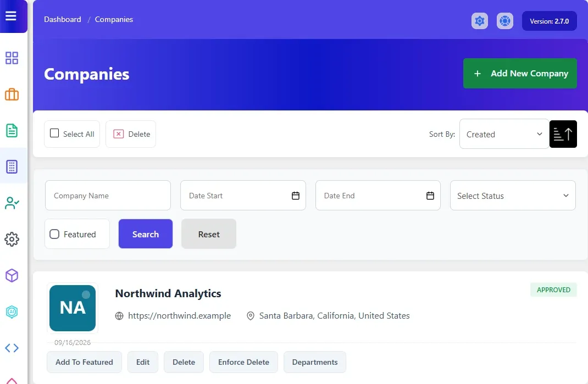Open the user-check icon in sidebar

[x=12, y=203]
